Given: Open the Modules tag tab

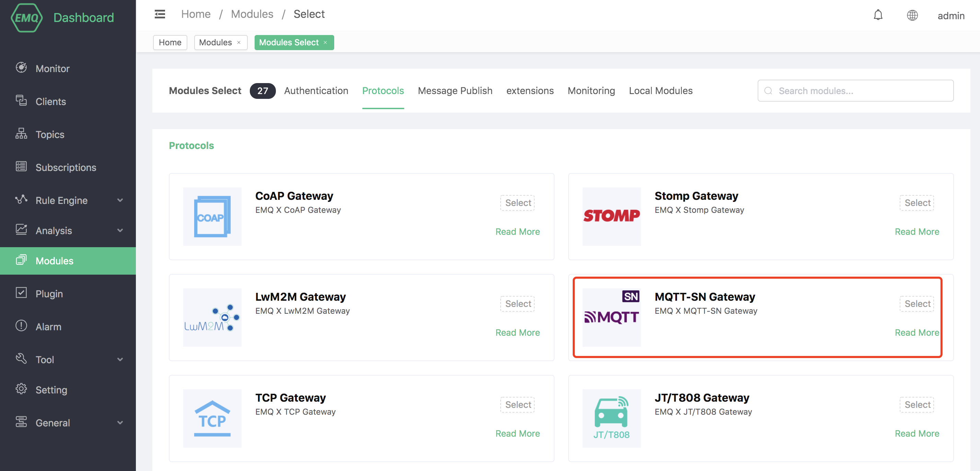Looking at the screenshot, I should click(215, 42).
